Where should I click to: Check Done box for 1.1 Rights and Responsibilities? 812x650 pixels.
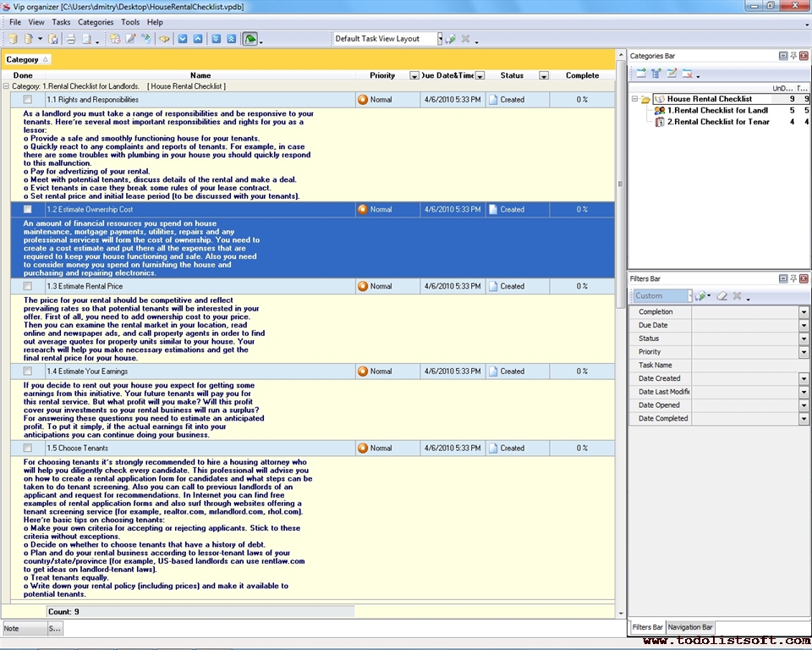coord(28,100)
